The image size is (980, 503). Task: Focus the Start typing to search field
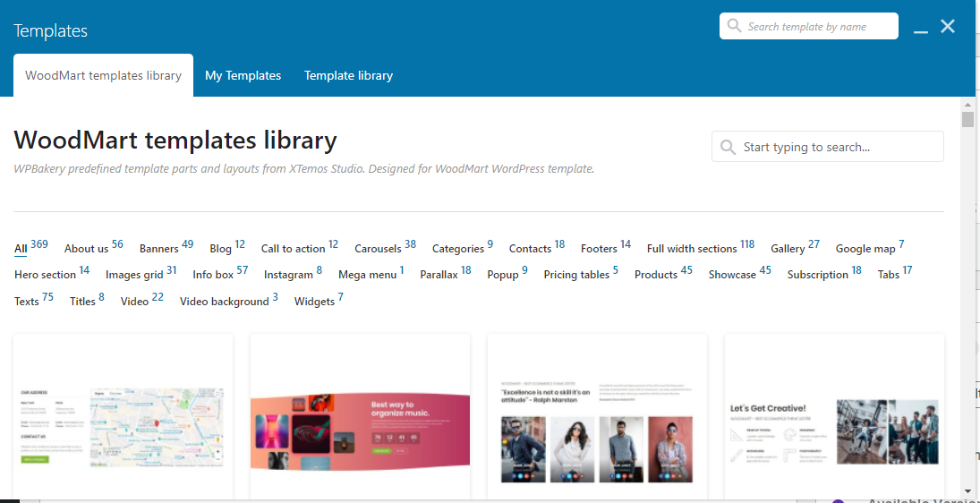[828, 147]
